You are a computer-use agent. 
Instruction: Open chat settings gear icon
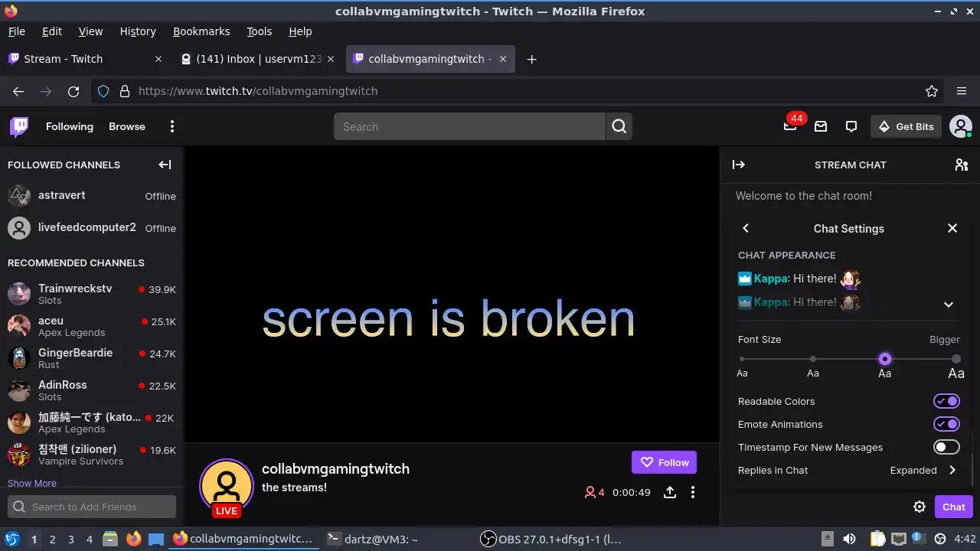coord(920,507)
